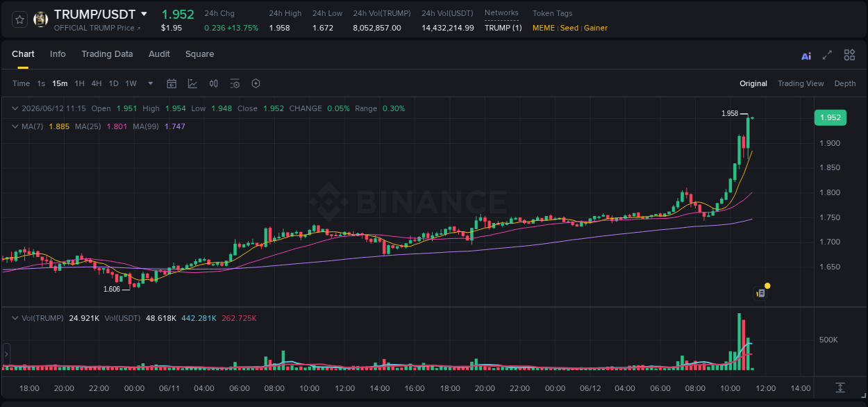Viewport: 868px width, 407px height.
Task: Open the technical indicators line-chart icon
Action: tap(192, 83)
